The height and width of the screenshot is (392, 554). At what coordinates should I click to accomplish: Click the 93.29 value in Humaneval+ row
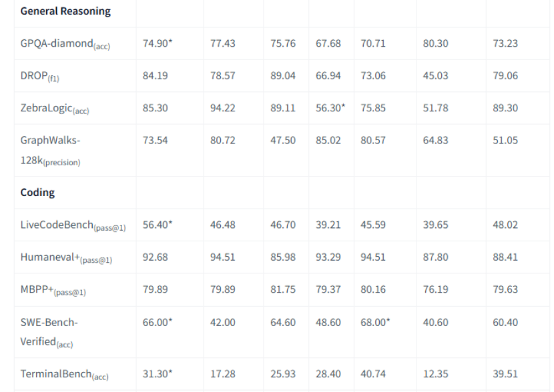[x=328, y=257]
